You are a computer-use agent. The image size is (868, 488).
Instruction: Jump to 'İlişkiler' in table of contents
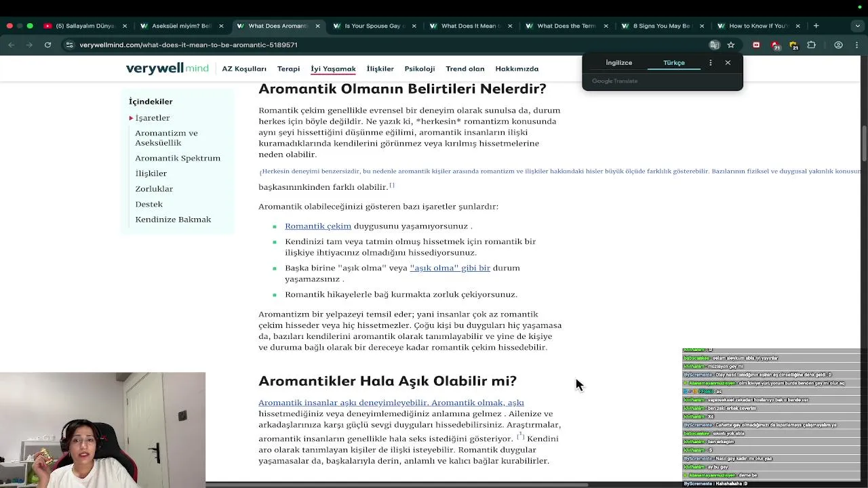click(x=151, y=174)
